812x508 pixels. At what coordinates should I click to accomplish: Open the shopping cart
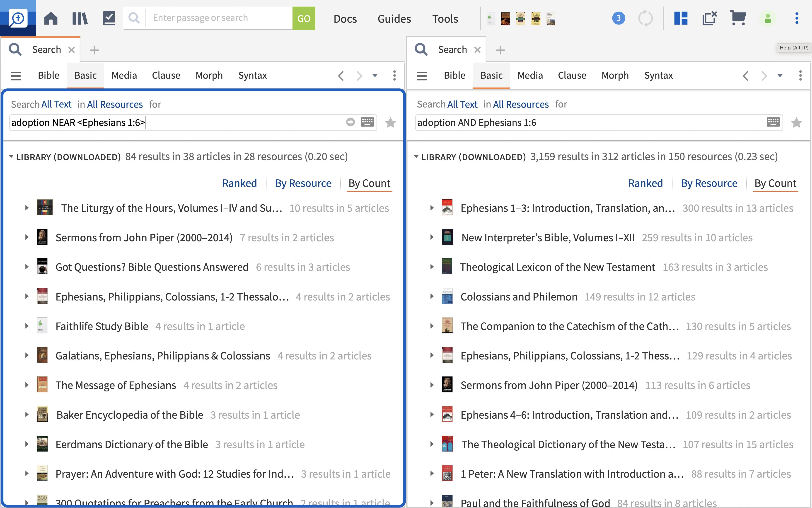pyautogui.click(x=738, y=18)
